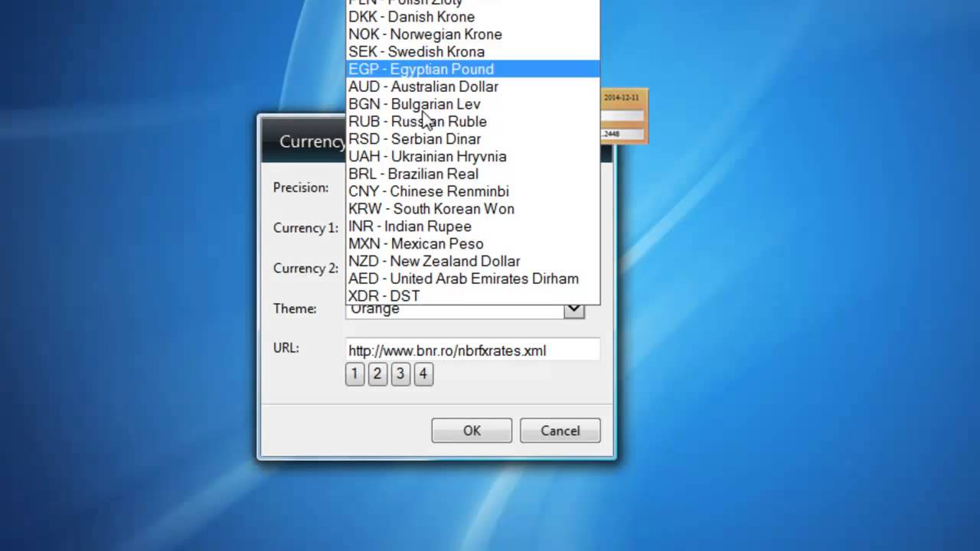Select XDR - DST option
Viewport: 980px width, 551px height.
click(472, 296)
